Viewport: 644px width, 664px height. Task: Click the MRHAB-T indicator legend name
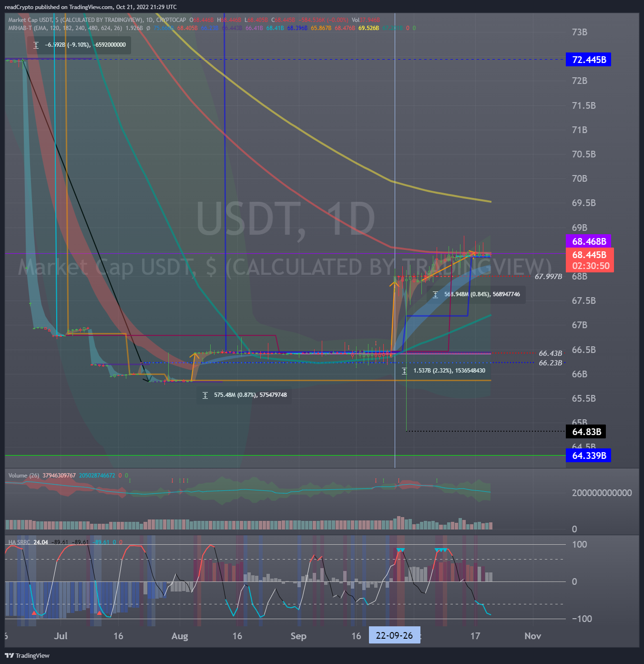pos(20,28)
